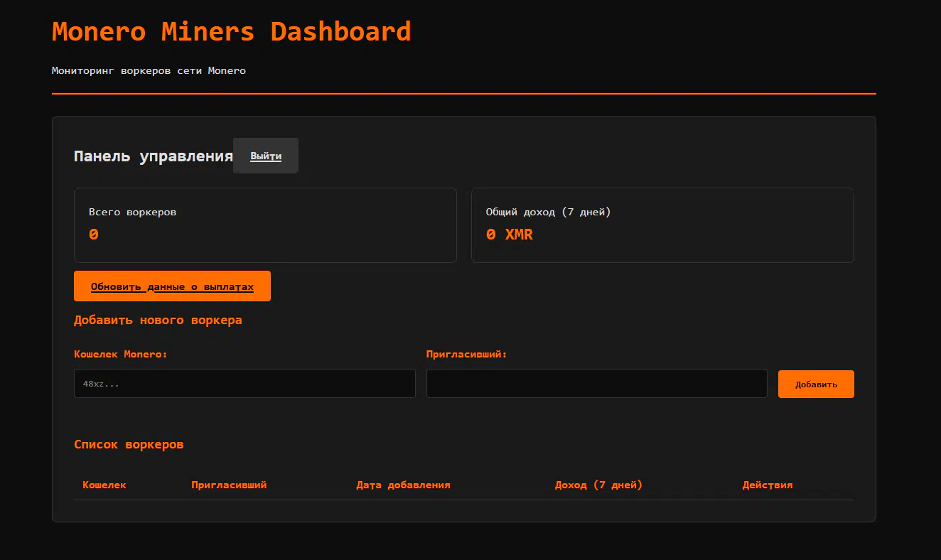
Task: Click the Monero Miners Dashboard page title
Action: [x=232, y=32]
